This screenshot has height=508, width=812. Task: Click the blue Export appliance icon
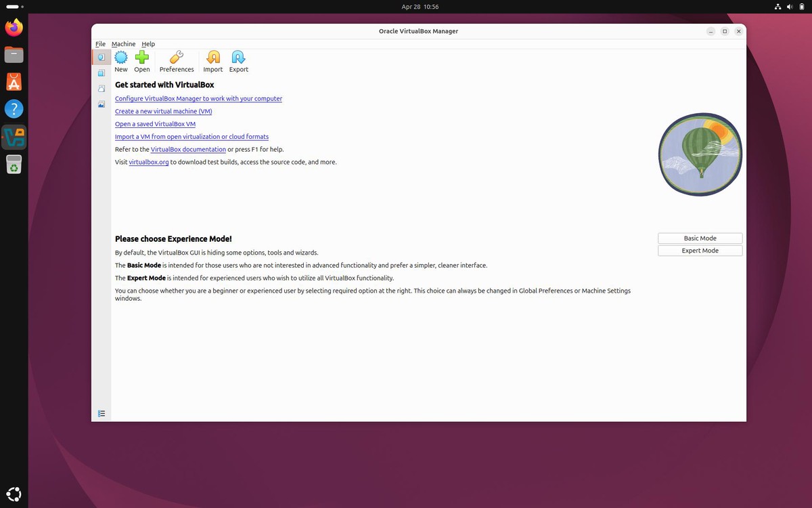(x=238, y=58)
